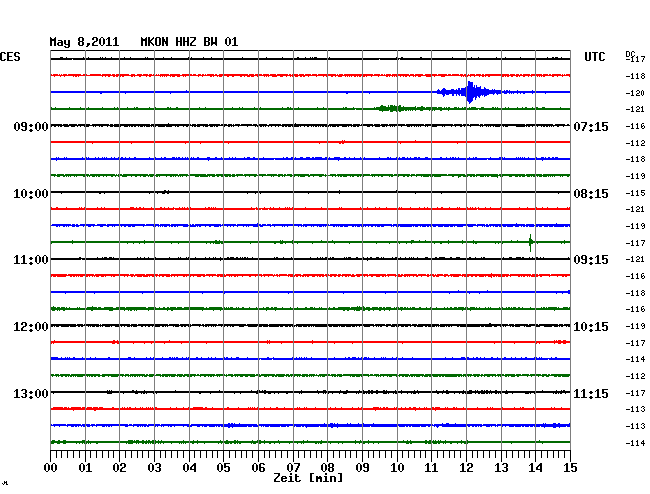Click minute 04 on time axis
650x494 pixels.
[189, 468]
